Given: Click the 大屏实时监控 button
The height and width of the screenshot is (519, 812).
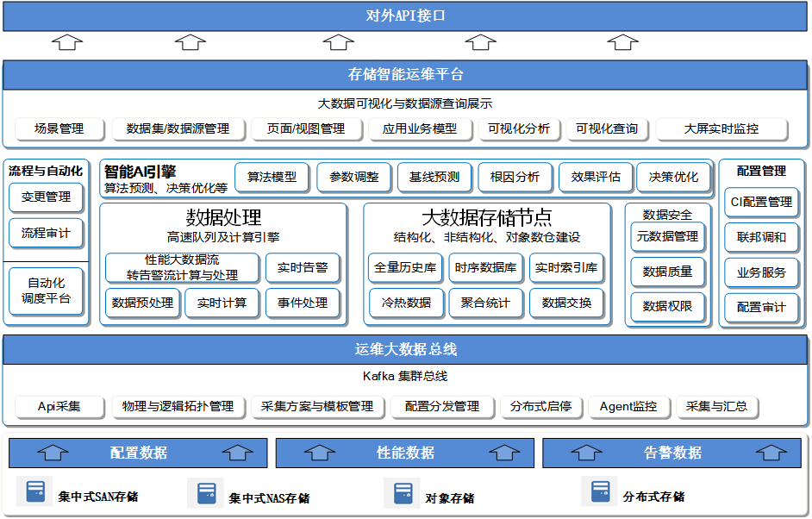Looking at the screenshot, I should click(x=721, y=129).
